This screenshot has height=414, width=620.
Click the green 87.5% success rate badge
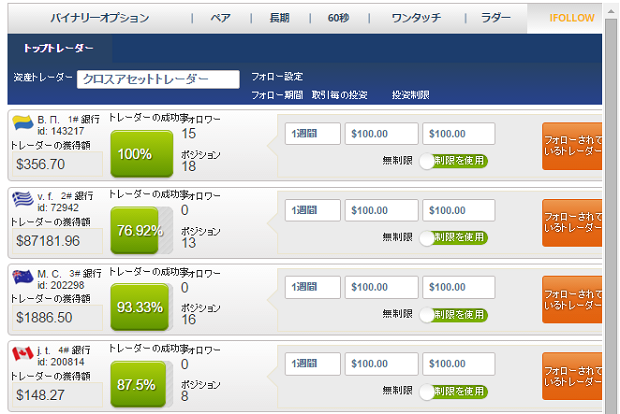[135, 384]
